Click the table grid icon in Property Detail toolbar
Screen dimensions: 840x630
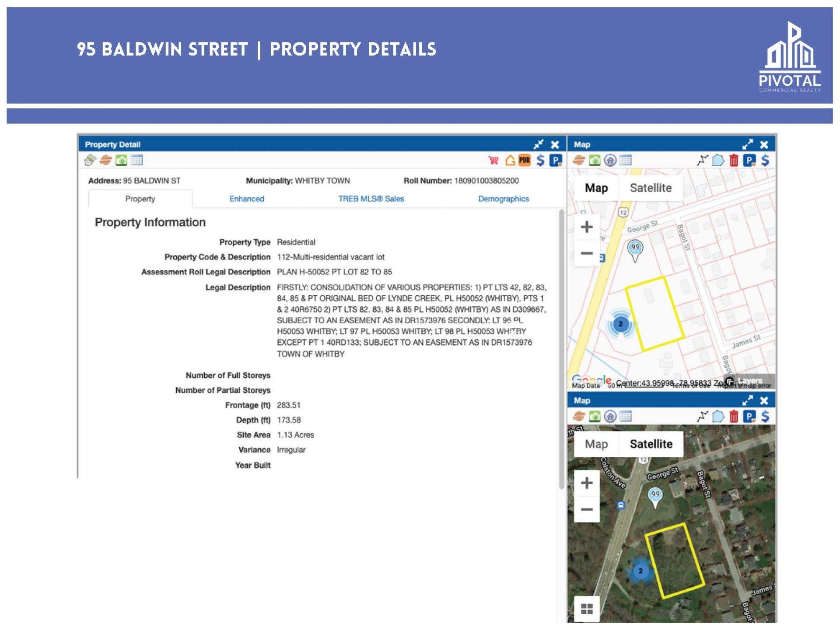tap(137, 161)
